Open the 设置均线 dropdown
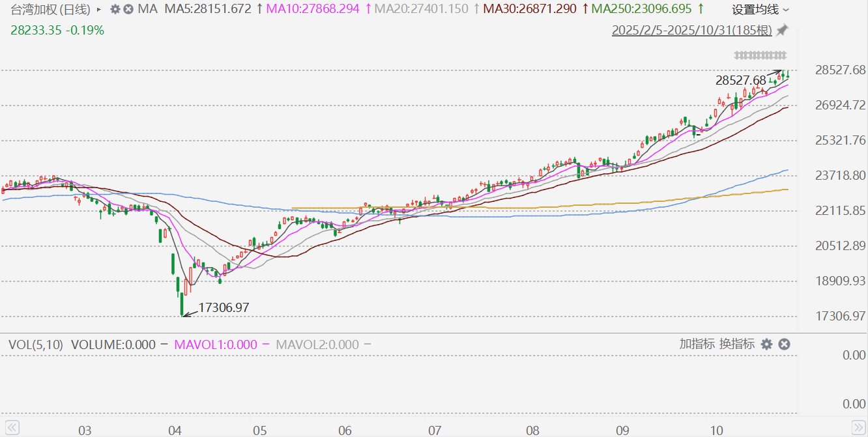Screen dimensions: 868x437 click(x=760, y=10)
